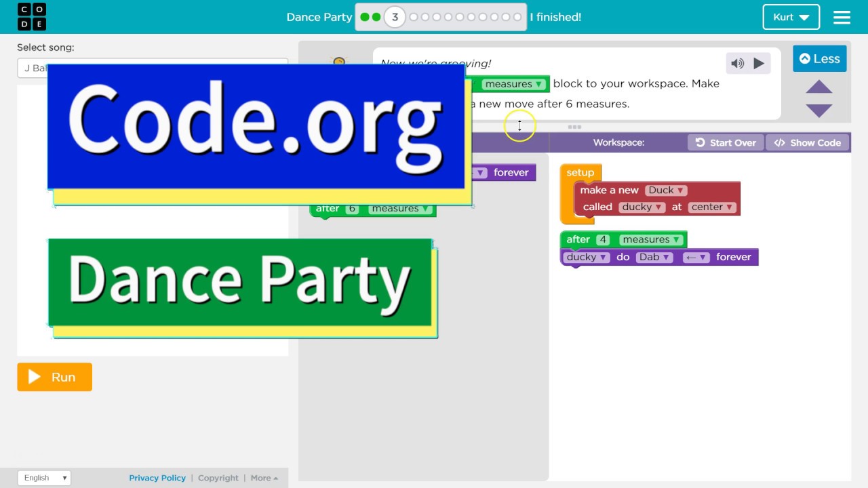Click the Code.org logo in header
The height and width of the screenshot is (488, 868).
32,17
